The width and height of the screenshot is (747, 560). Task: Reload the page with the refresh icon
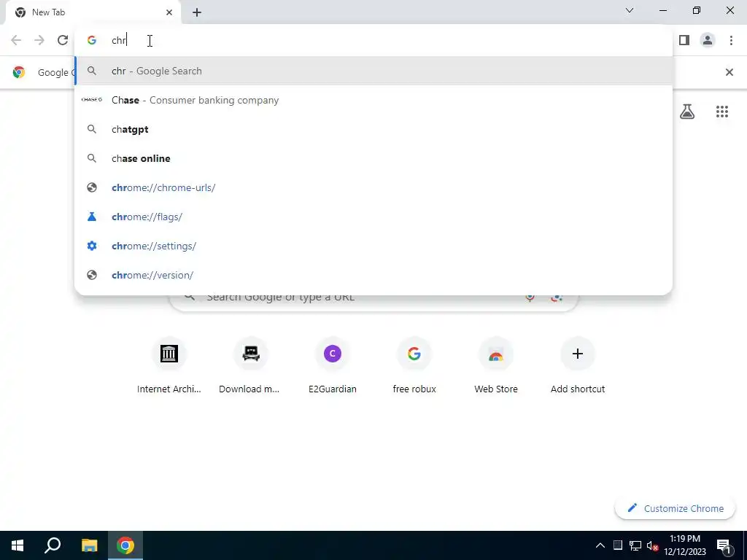tap(63, 41)
